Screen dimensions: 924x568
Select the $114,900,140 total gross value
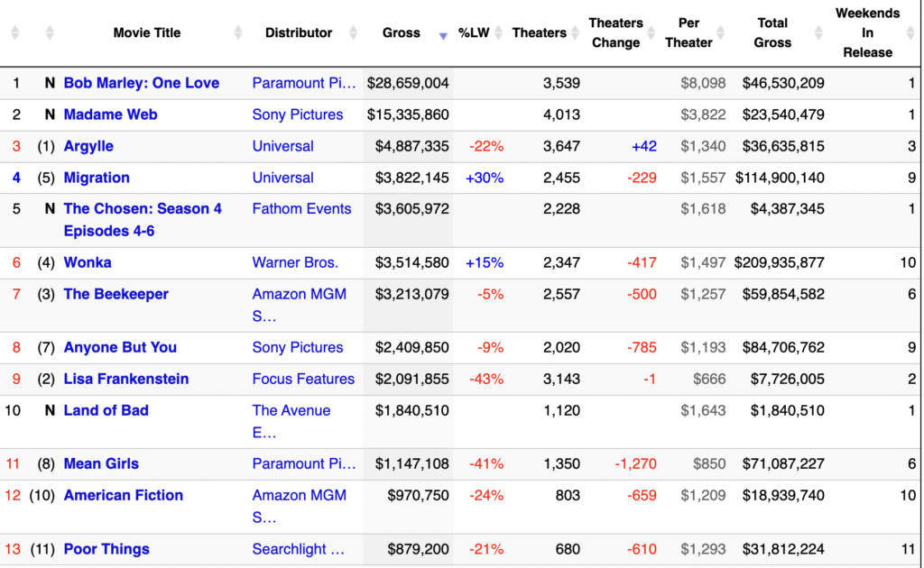[780, 178]
